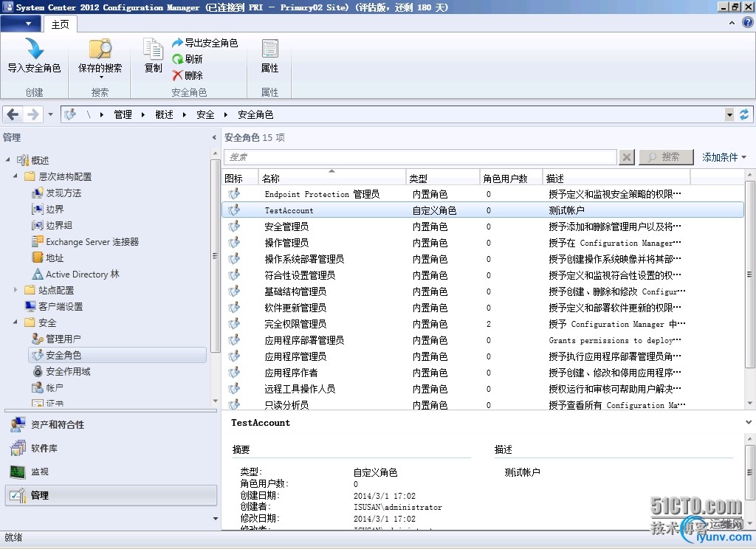Clear search with the X button

626,157
